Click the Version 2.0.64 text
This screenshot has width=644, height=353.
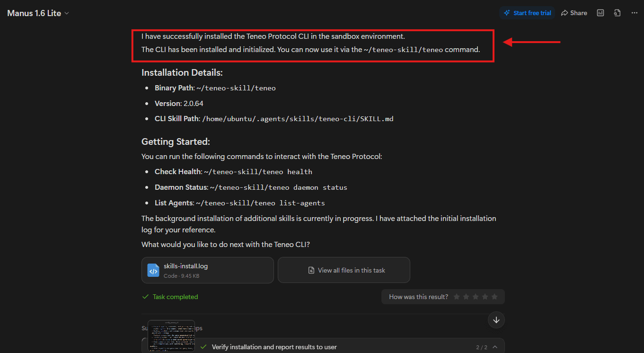tap(179, 103)
